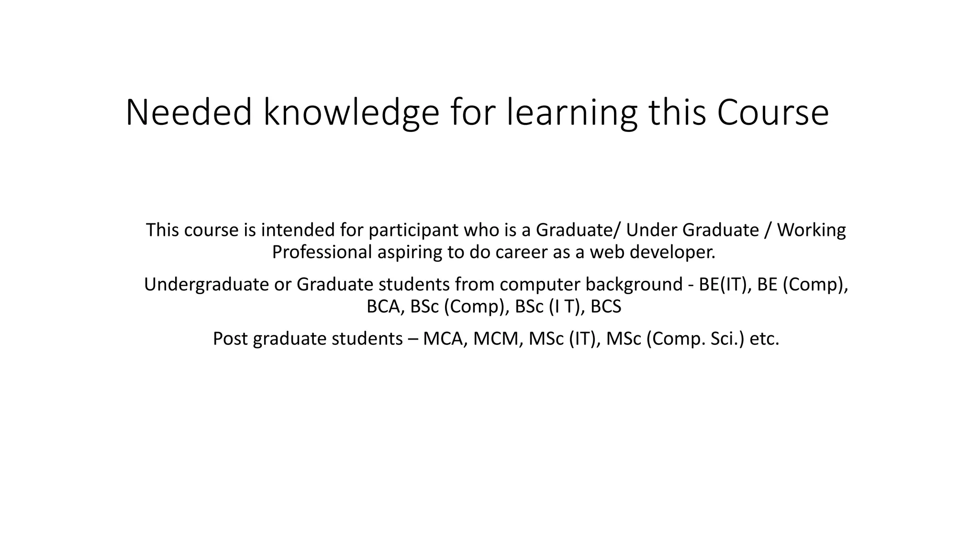Click the text 'BE (Comp),'
Viewport: 980px width, 551px height.
coord(802,285)
